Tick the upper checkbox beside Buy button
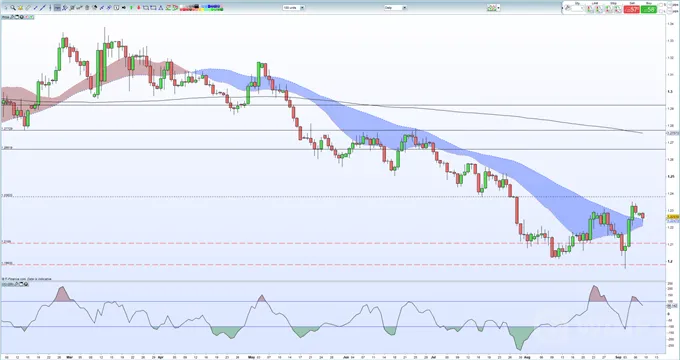The width and height of the screenshot is (680, 360). (x=661, y=5)
